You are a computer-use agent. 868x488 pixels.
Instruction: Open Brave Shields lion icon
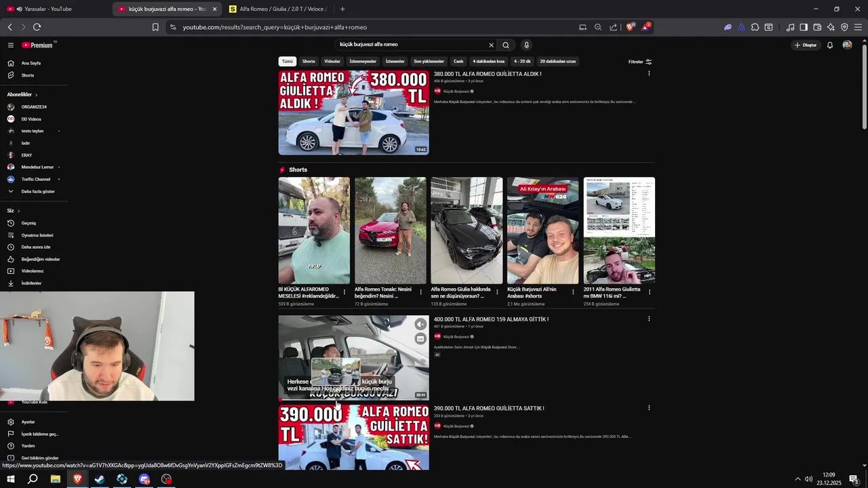(x=630, y=27)
